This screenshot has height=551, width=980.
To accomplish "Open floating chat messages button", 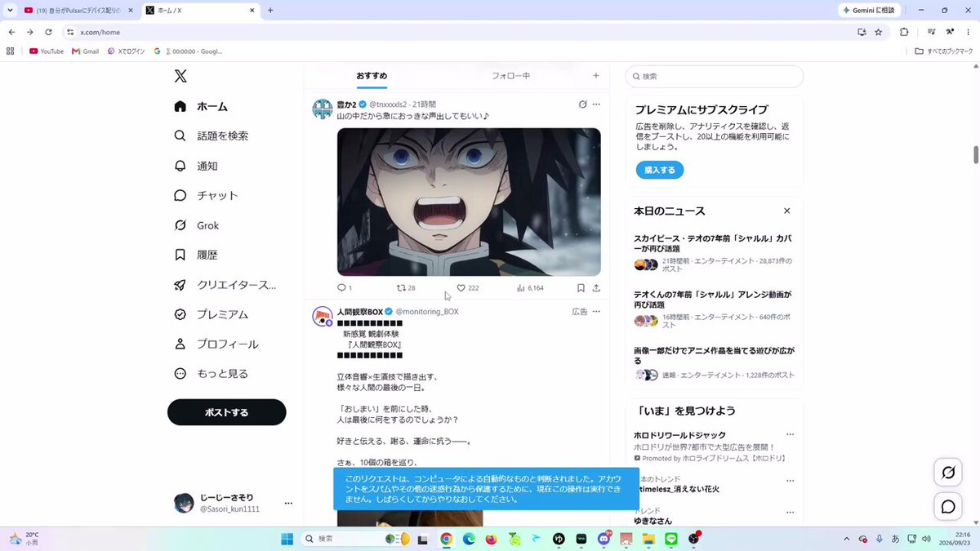I will 948,507.
